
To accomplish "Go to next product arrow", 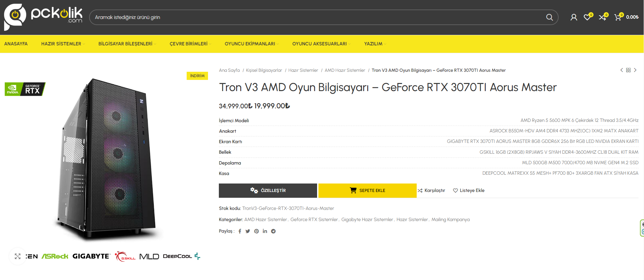I will (x=635, y=70).
